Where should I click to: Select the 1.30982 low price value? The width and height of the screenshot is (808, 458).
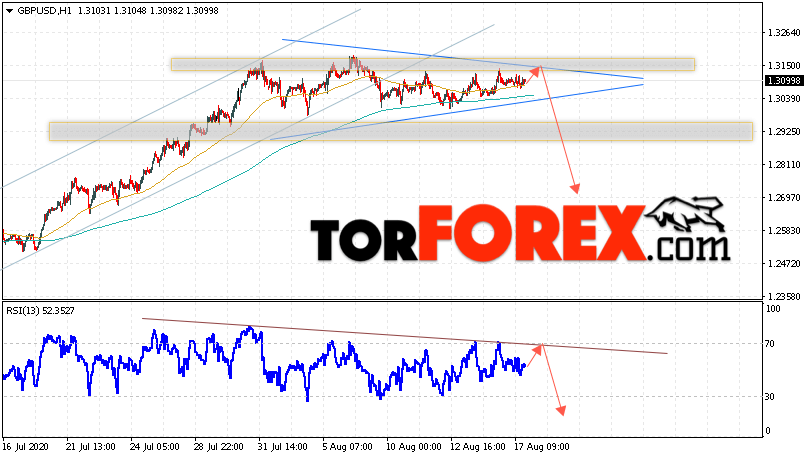click(x=166, y=10)
